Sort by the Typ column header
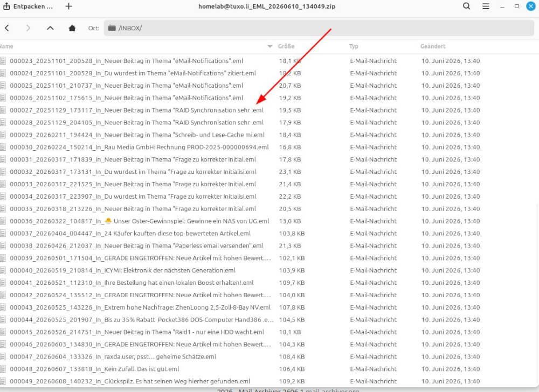Image resolution: width=539 pixels, height=392 pixels. [354, 46]
